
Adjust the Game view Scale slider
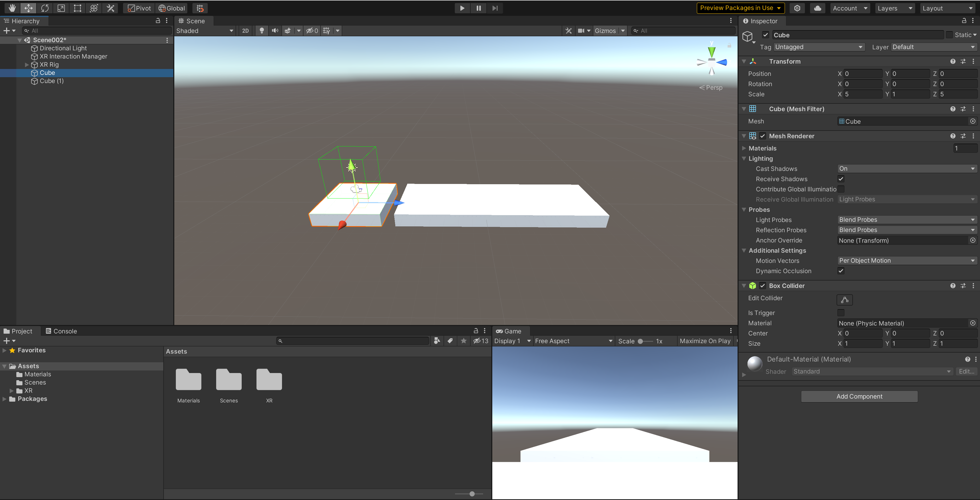641,341
